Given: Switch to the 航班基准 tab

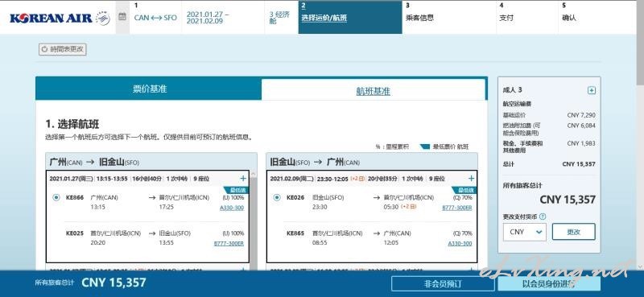Looking at the screenshot, I should click(373, 91).
